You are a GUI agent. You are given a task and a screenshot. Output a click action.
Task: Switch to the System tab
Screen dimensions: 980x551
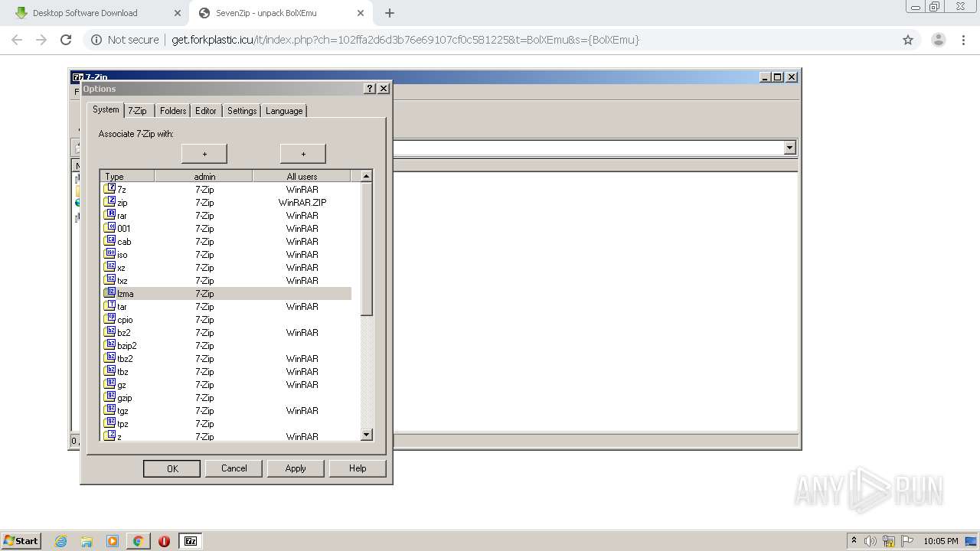pyautogui.click(x=106, y=109)
